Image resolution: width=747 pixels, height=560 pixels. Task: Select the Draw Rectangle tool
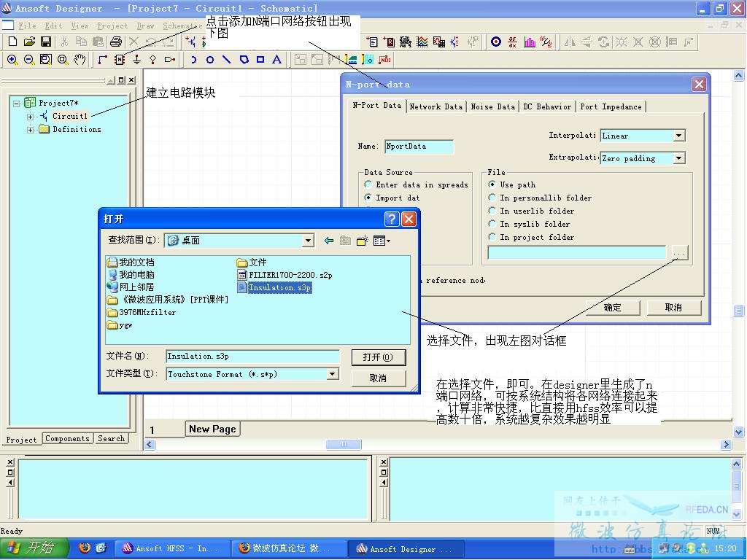(260, 60)
